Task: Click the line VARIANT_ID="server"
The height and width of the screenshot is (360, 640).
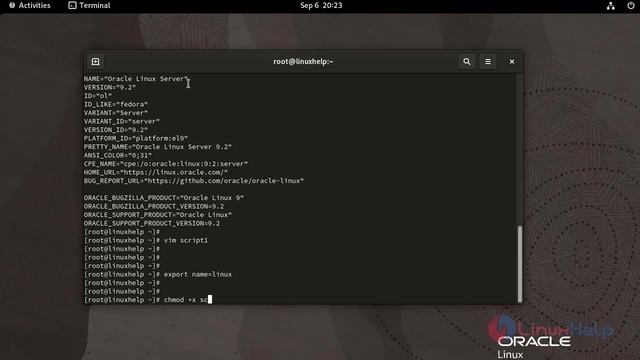Action: coord(122,121)
